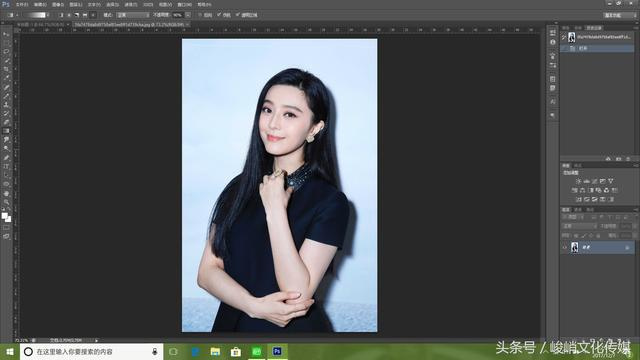Select the open image document tab
This screenshot has height=360, width=640.
click(131, 24)
